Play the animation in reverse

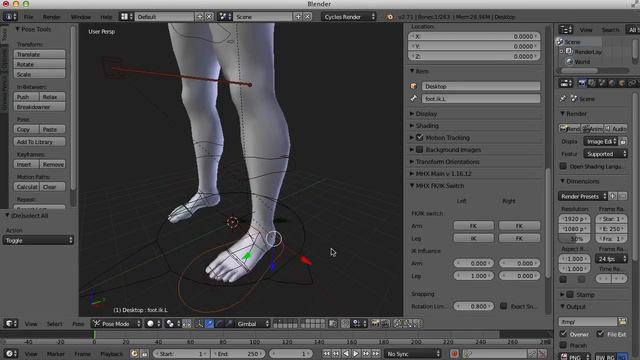pyautogui.click(x=346, y=353)
